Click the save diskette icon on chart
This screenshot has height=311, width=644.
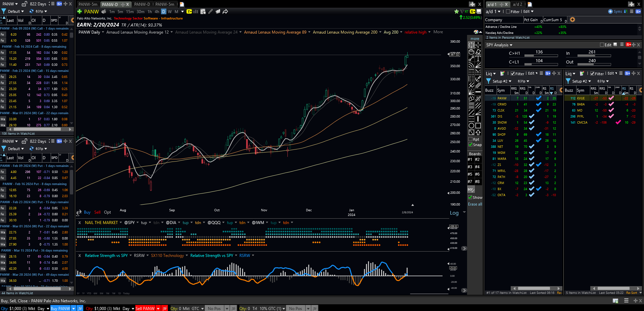(479, 11)
